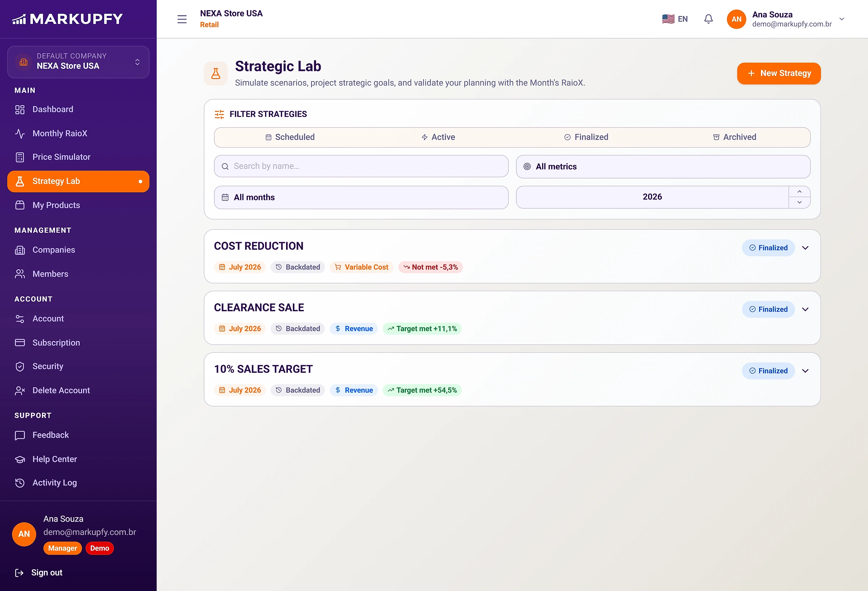
Task: Click the Markupfy logo
Action: (67, 19)
